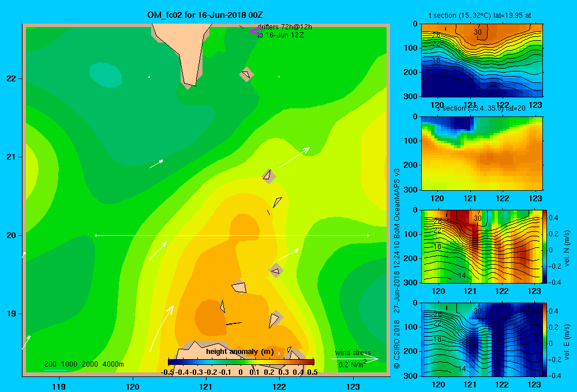
Task: Click the '1000' depth contour legend entry
Action: tap(69, 364)
